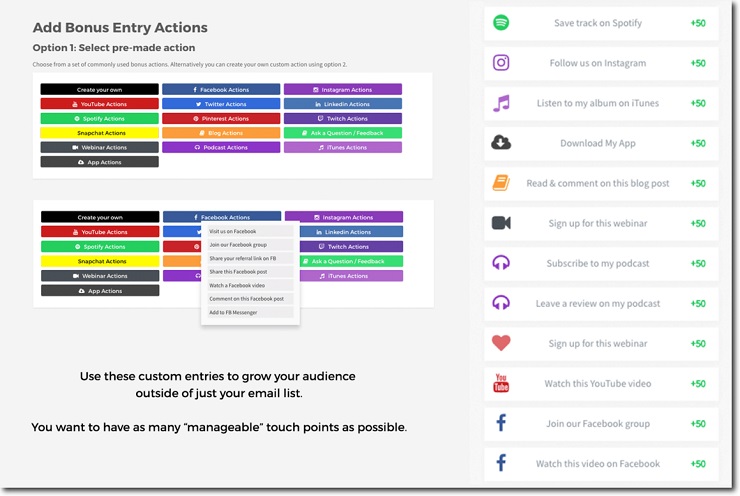The width and height of the screenshot is (740, 496).
Task: Click +50 on the Download My App row
Action: coord(698,143)
